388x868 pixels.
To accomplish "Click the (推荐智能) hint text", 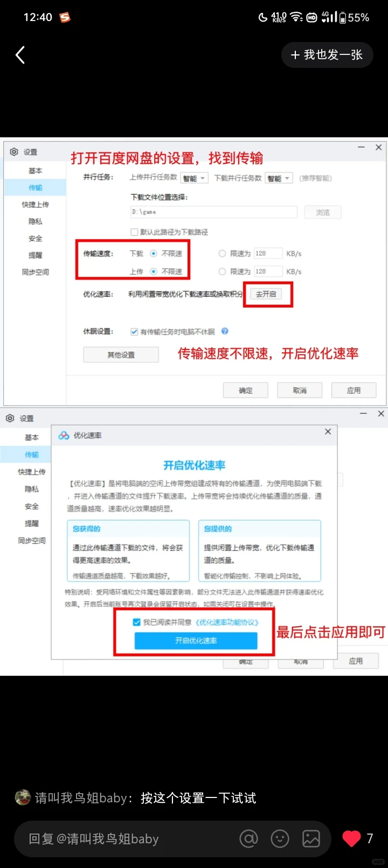I will tap(316, 178).
